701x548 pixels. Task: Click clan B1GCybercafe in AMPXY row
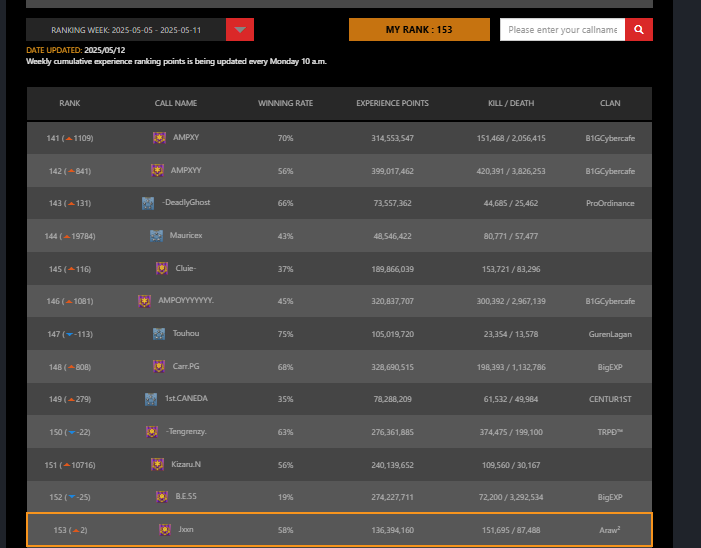tap(610, 138)
